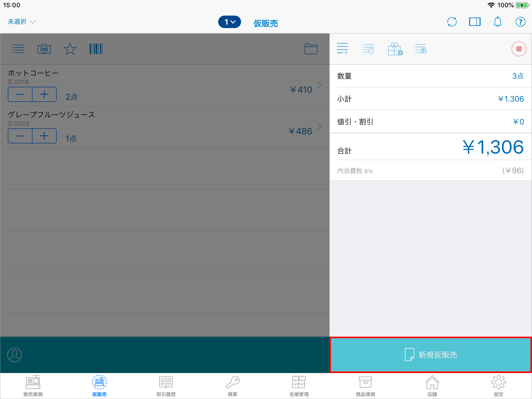The width and height of the screenshot is (532, 399).
Task: Switch to 在庫管理 tab
Action: [x=299, y=386]
